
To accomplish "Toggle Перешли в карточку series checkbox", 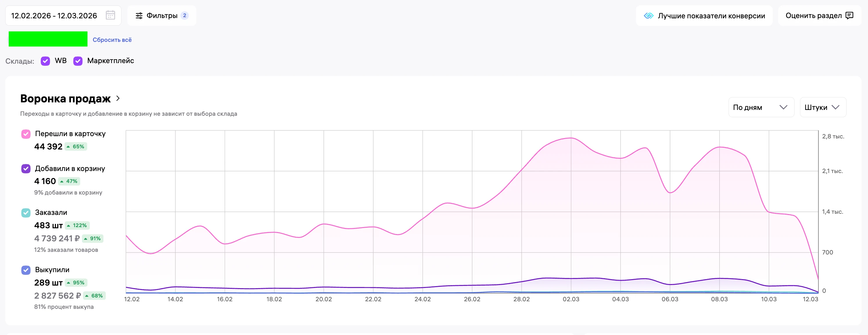I will pos(26,134).
